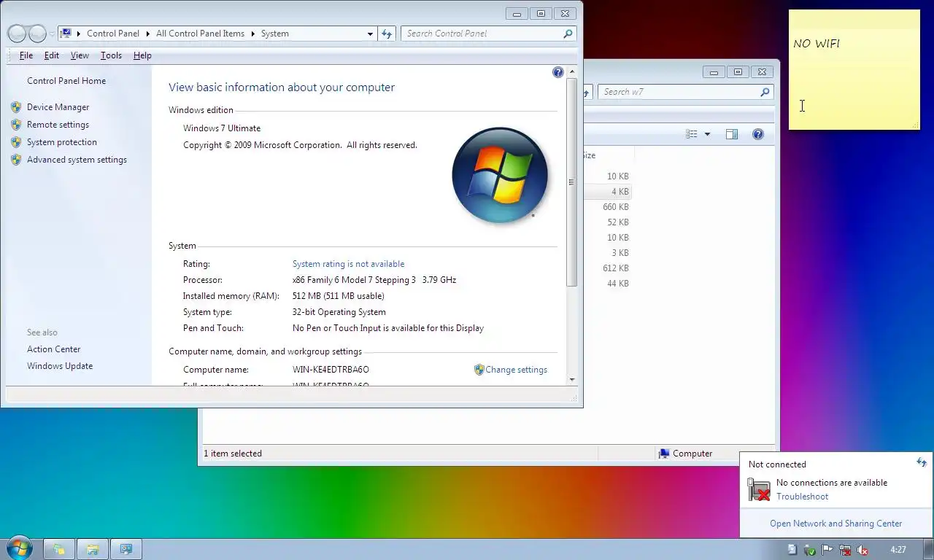934x560 pixels.
Task: Open the recent pages dropdown beside navigation arrows
Action: tap(52, 34)
